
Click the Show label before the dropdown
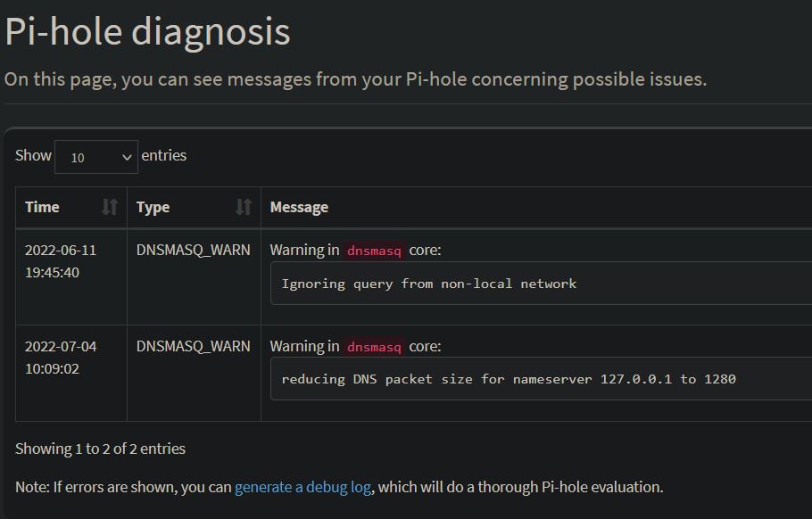click(33, 155)
